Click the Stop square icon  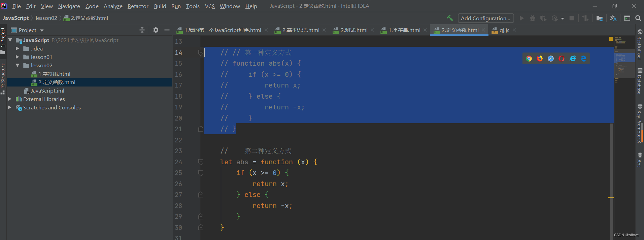(x=572, y=18)
